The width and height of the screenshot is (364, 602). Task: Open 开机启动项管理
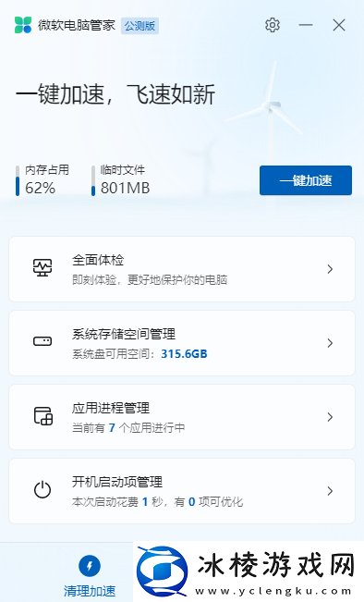(182, 491)
